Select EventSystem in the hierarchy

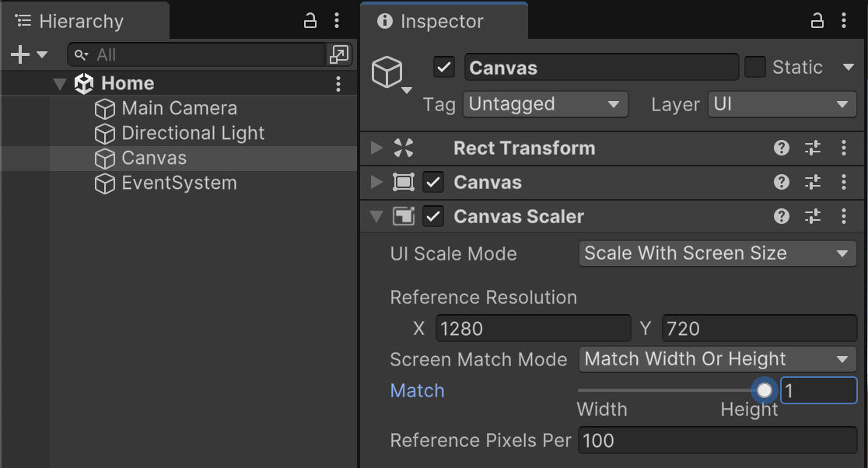pyautogui.click(x=179, y=183)
